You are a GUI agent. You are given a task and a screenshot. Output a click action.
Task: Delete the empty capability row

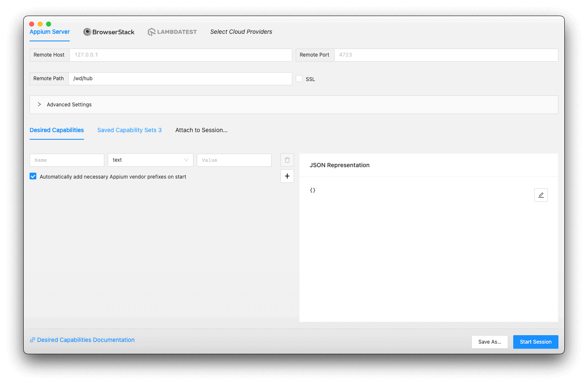click(x=287, y=160)
